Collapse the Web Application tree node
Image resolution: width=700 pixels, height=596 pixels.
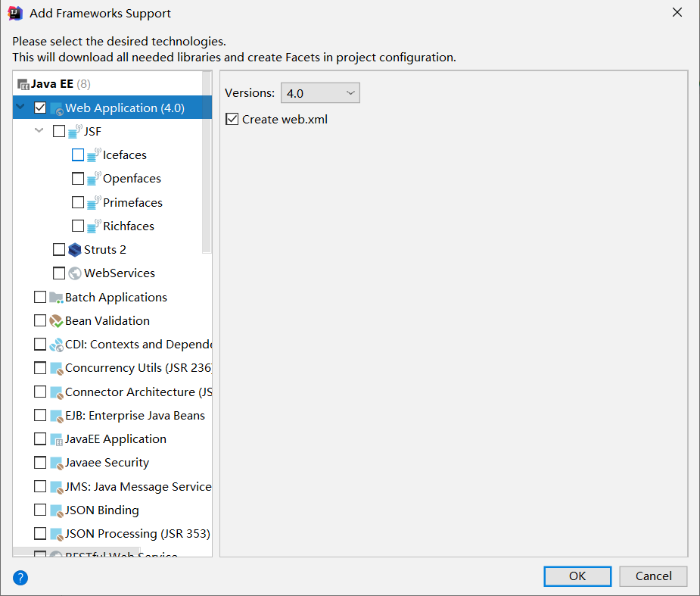pos(20,108)
